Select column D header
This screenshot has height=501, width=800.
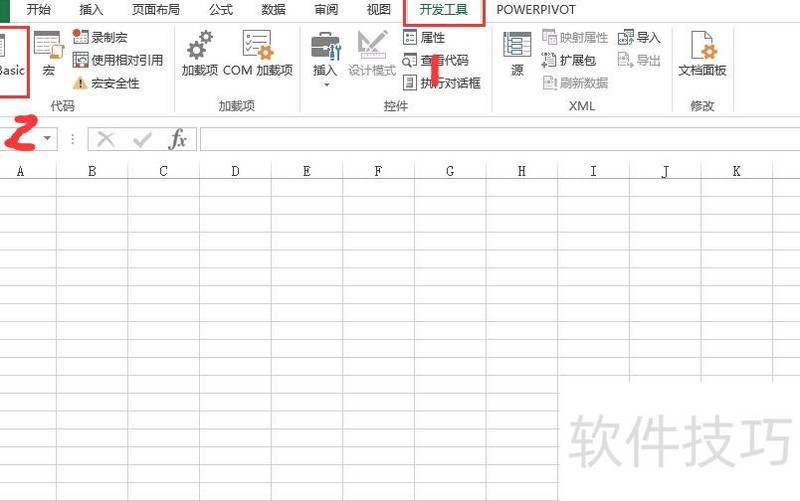(235, 171)
